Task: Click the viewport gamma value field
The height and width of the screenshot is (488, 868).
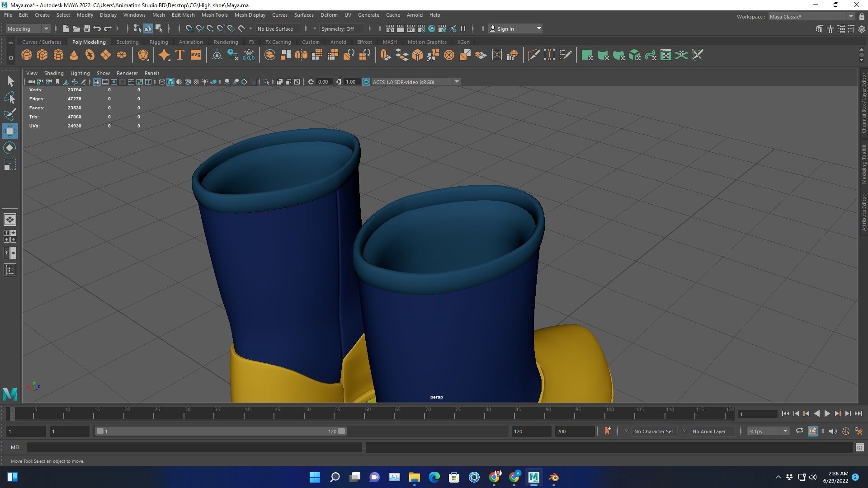Action: (351, 82)
